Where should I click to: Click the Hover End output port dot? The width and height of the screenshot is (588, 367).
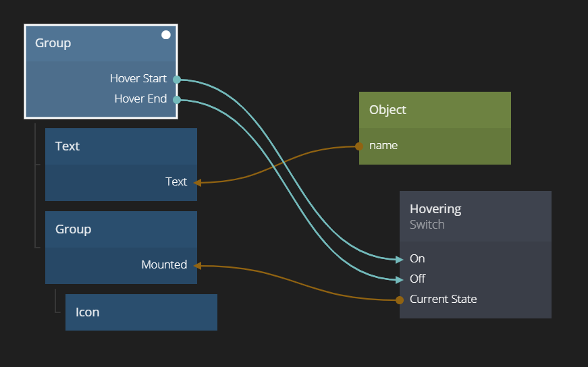[177, 100]
